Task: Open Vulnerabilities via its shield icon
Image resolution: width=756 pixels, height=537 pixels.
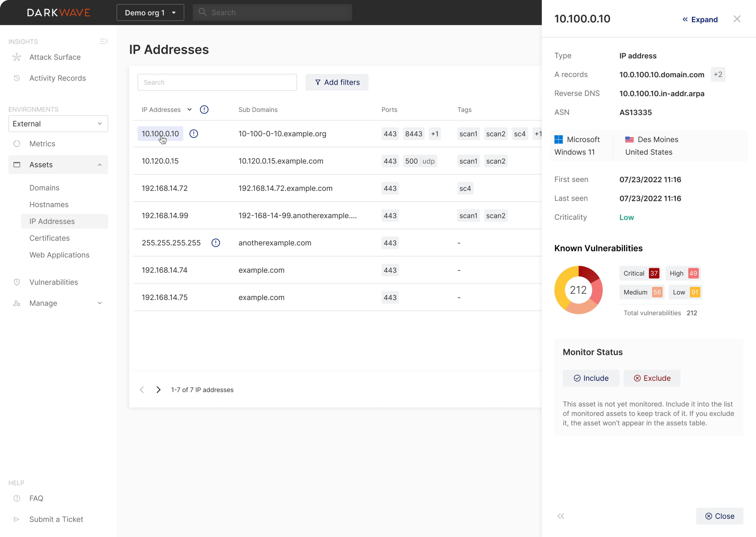Action: pos(17,282)
